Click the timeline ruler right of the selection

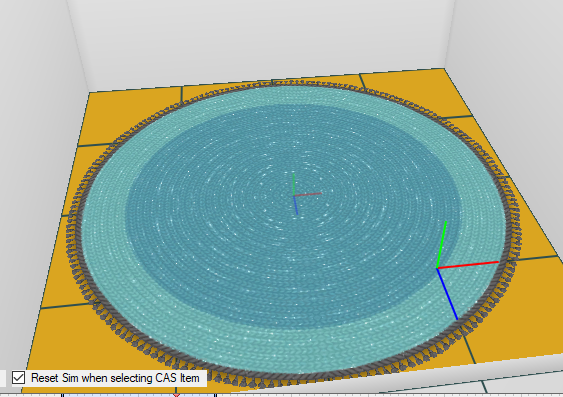click(388, 395)
